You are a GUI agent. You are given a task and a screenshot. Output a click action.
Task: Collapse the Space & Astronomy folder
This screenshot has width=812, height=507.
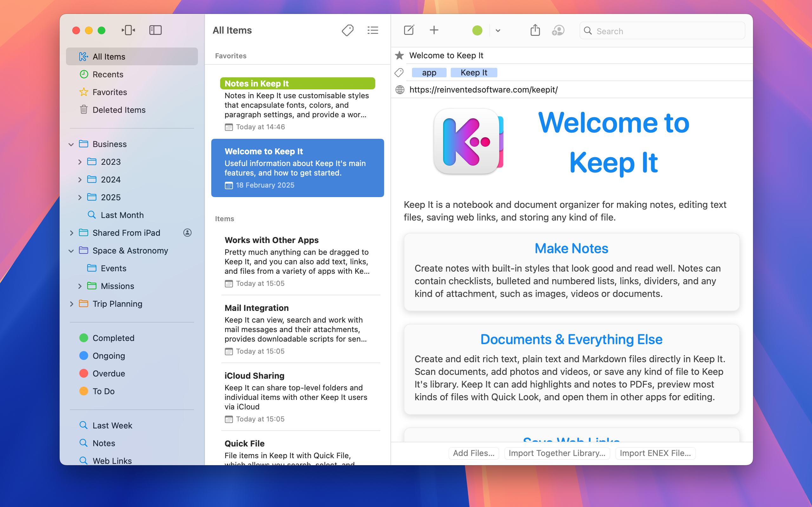point(71,250)
